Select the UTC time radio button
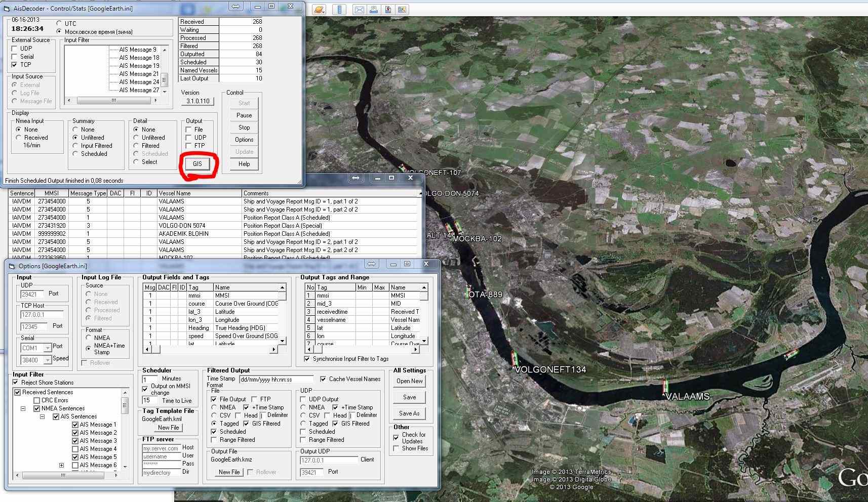The image size is (868, 502). (x=59, y=23)
